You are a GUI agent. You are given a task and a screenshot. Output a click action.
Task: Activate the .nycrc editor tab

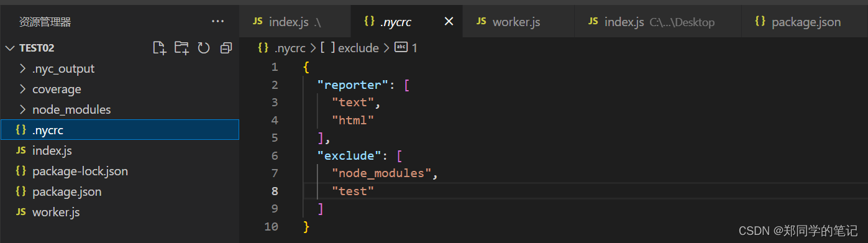[407, 22]
